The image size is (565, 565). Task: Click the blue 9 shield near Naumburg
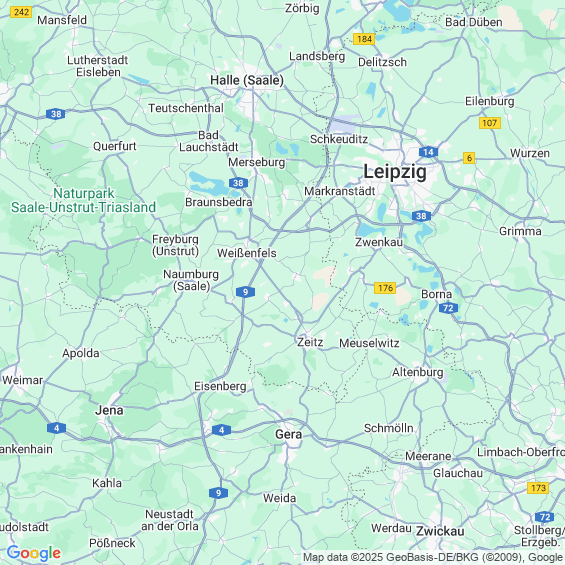coord(245,292)
